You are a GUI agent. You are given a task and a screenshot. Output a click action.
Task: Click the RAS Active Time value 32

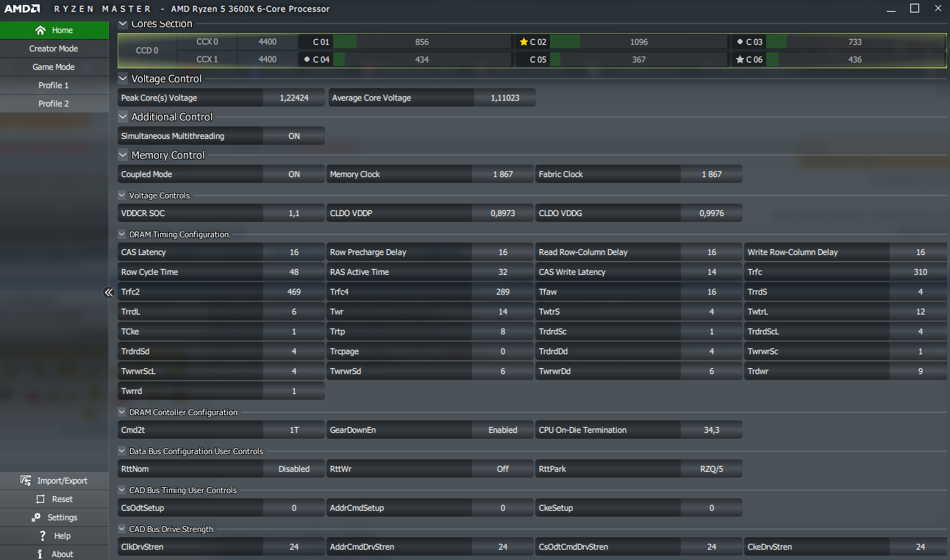[503, 272]
